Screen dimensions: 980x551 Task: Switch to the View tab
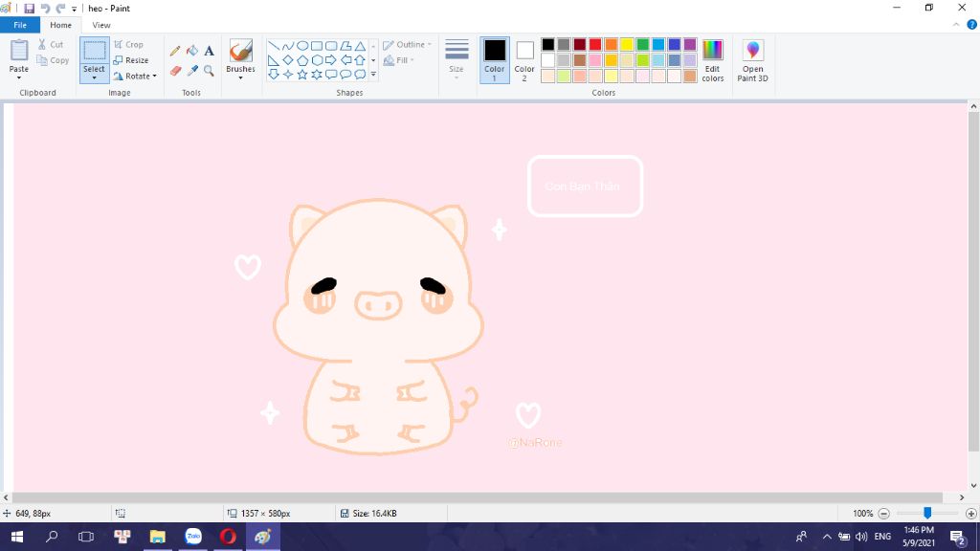click(101, 25)
